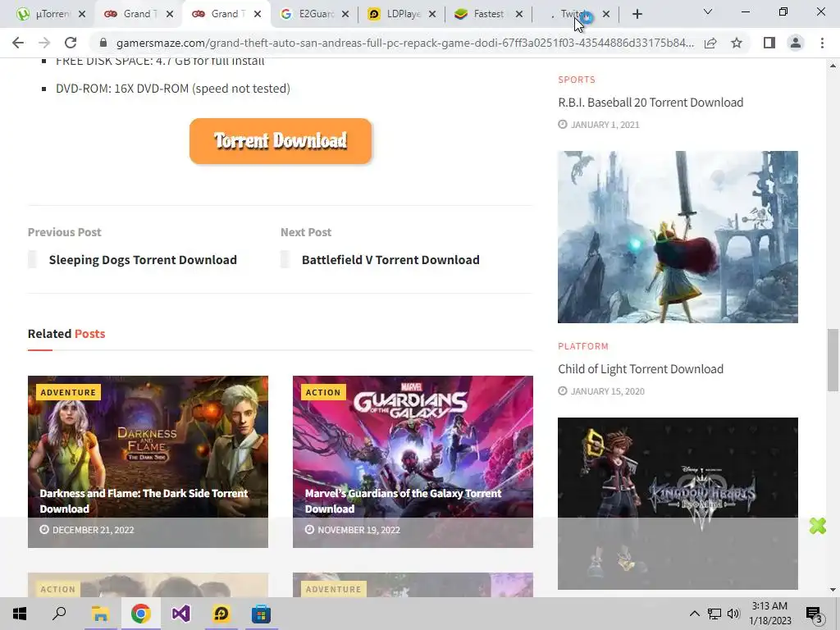Screen dimensions: 840x630
Task: Open LDPlayer from taskbar
Action: 221,614
